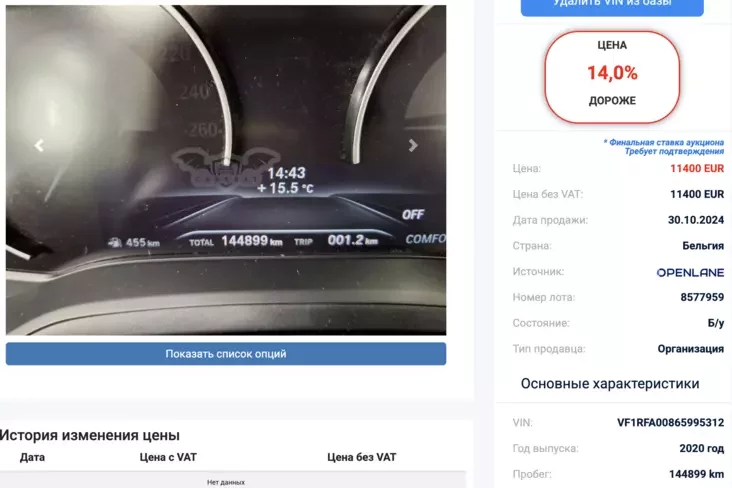
Task: Open the dashboard odometer photo
Action: 226,170
